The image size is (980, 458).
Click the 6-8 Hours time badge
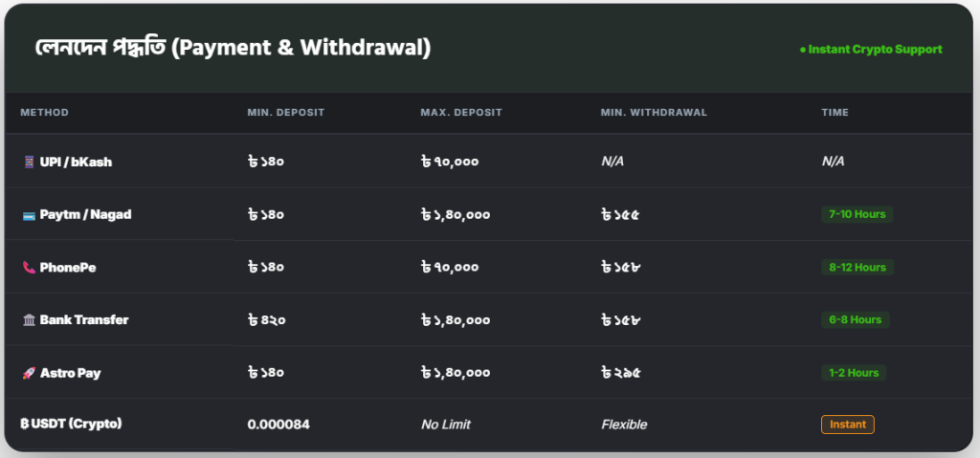[855, 319]
